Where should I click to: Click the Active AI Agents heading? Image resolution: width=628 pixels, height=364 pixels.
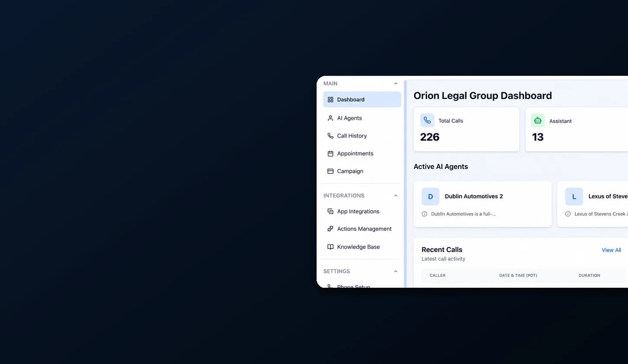coord(441,166)
